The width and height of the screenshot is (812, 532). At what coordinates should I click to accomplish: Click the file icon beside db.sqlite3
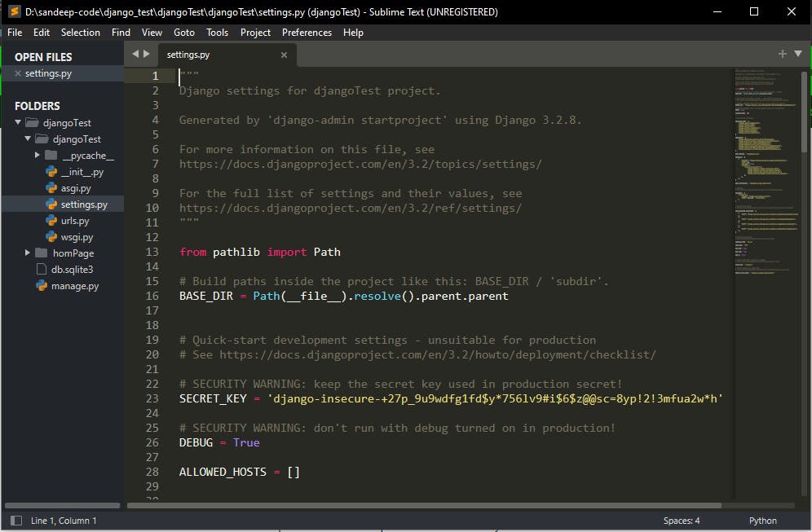point(42,270)
